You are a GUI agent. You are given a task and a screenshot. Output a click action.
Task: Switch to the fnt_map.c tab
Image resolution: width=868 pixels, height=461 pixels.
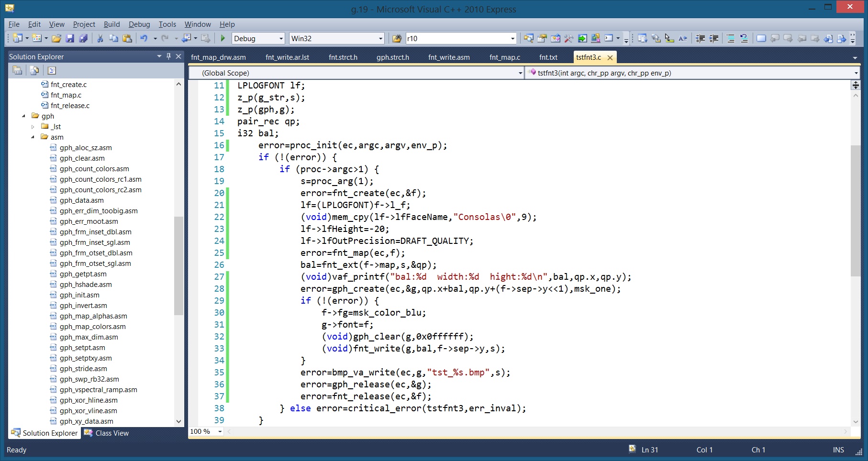click(x=505, y=57)
